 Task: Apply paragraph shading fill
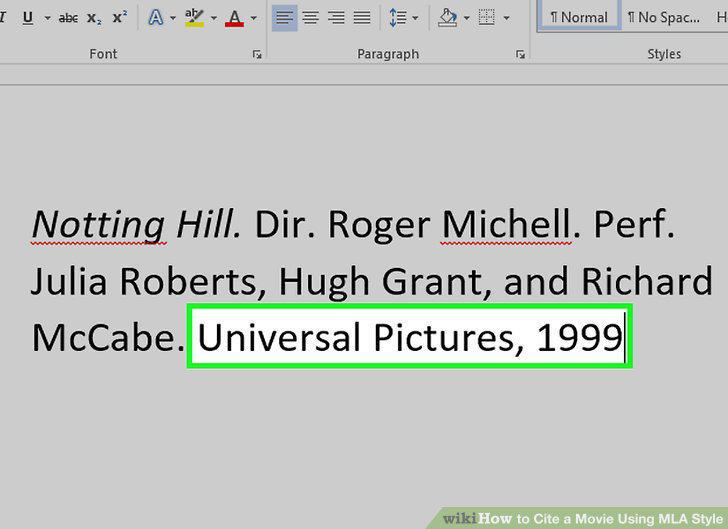[x=448, y=18]
